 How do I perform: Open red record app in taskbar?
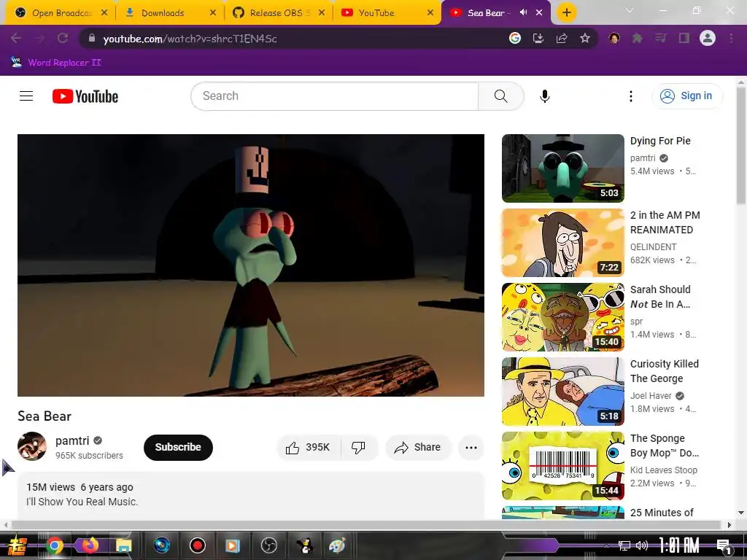point(197,545)
